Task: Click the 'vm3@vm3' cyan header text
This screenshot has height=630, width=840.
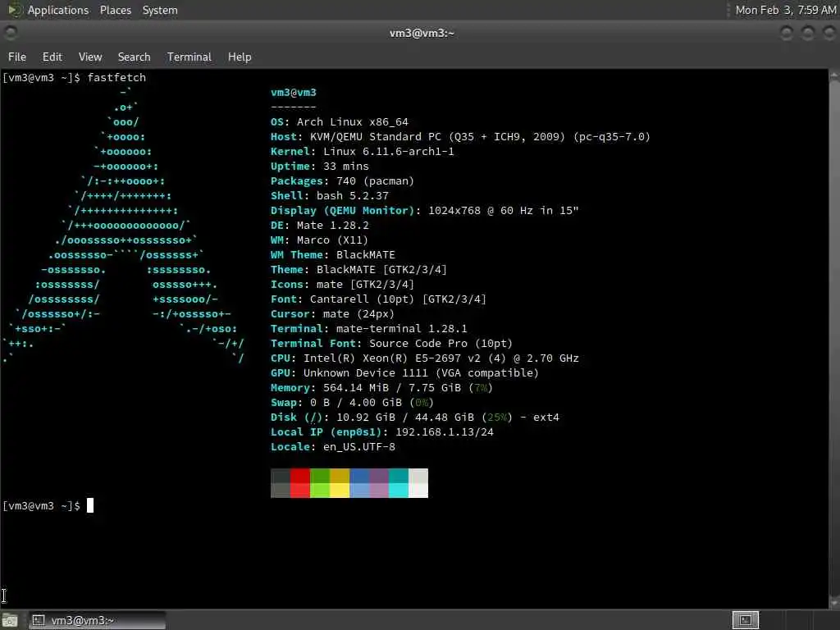Action: pyautogui.click(x=294, y=92)
